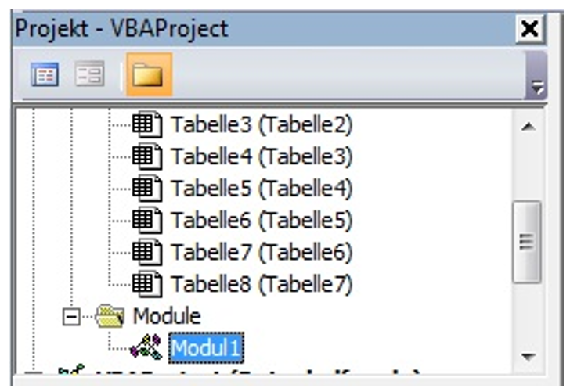Image resolution: width=570 pixels, height=392 pixels.
Task: Click the Tabelle4 worksheet icon
Action: [x=146, y=156]
